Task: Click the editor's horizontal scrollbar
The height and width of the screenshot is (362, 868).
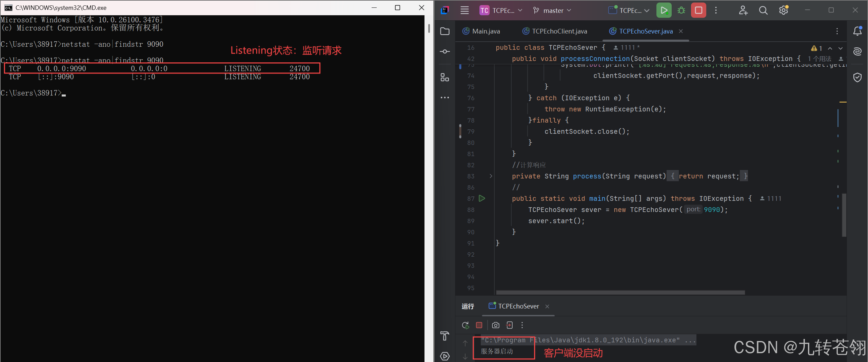Action: point(620,292)
